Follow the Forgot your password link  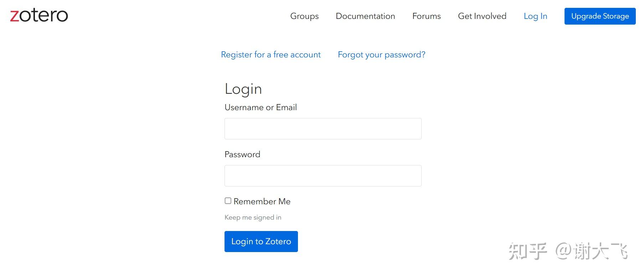click(x=381, y=55)
